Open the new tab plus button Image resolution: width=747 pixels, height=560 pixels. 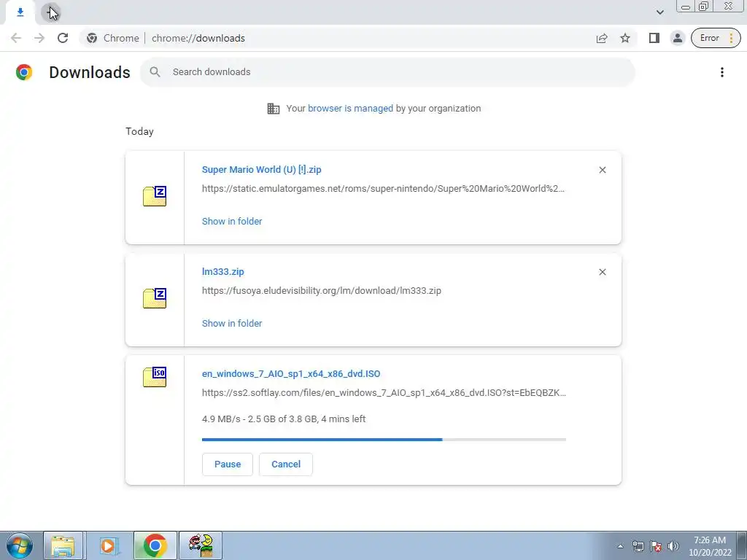click(50, 12)
